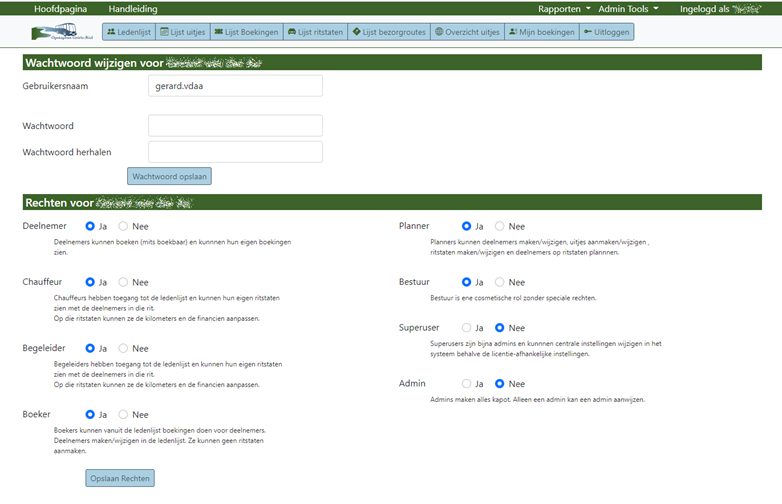Click the Wachtwoord herhalen input field

(x=235, y=152)
